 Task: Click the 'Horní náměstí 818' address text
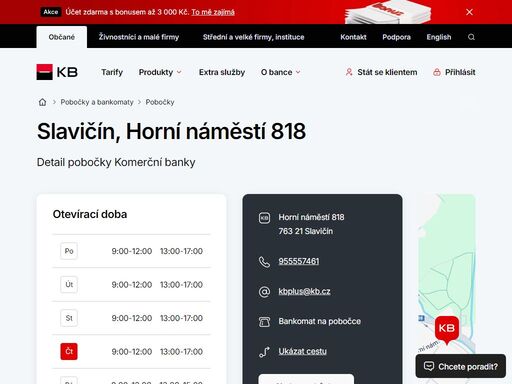click(x=311, y=217)
